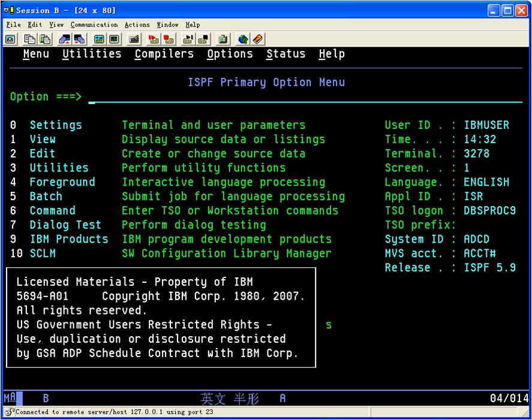Open the ISPF Menu action bar item

point(36,54)
